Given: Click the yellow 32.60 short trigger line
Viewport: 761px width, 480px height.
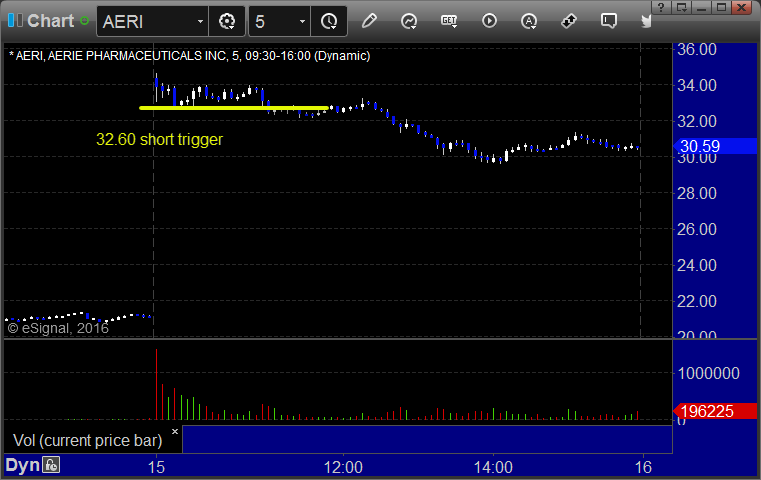Looking at the screenshot, I should pos(234,108).
